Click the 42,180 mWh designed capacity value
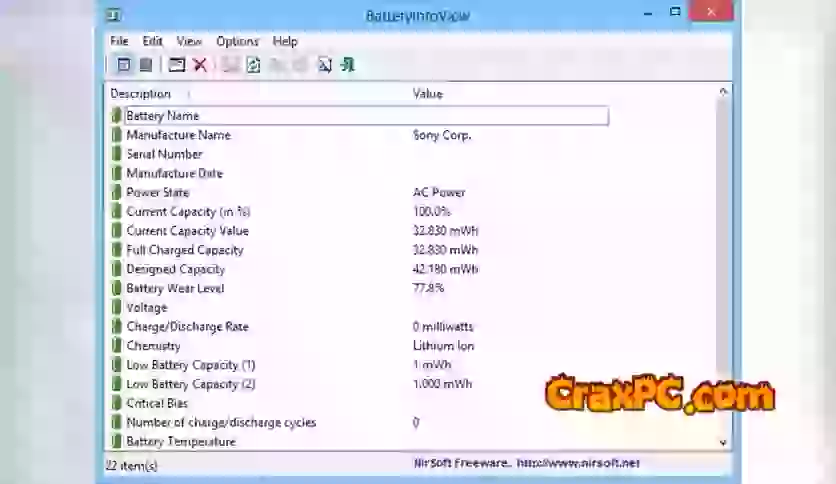 445,269
